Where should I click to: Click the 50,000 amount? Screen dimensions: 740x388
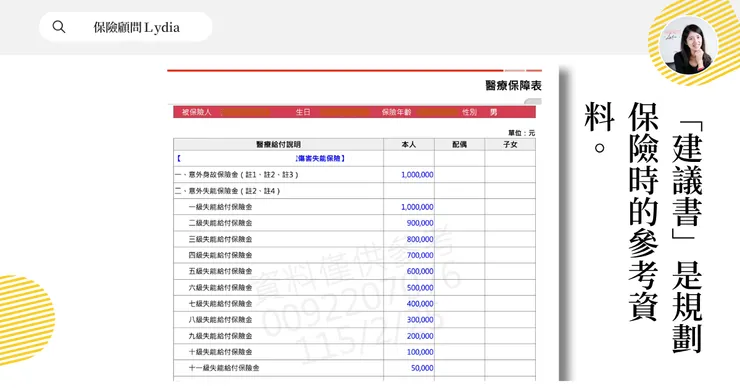point(422,368)
